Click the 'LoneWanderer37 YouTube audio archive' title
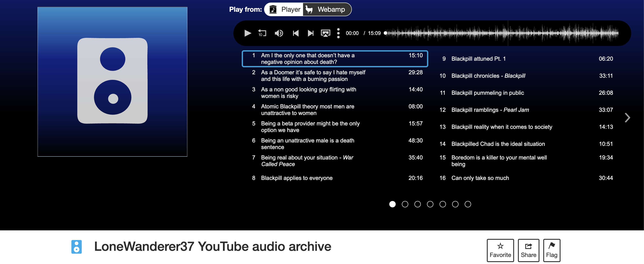This screenshot has height=264, width=644. click(x=213, y=247)
